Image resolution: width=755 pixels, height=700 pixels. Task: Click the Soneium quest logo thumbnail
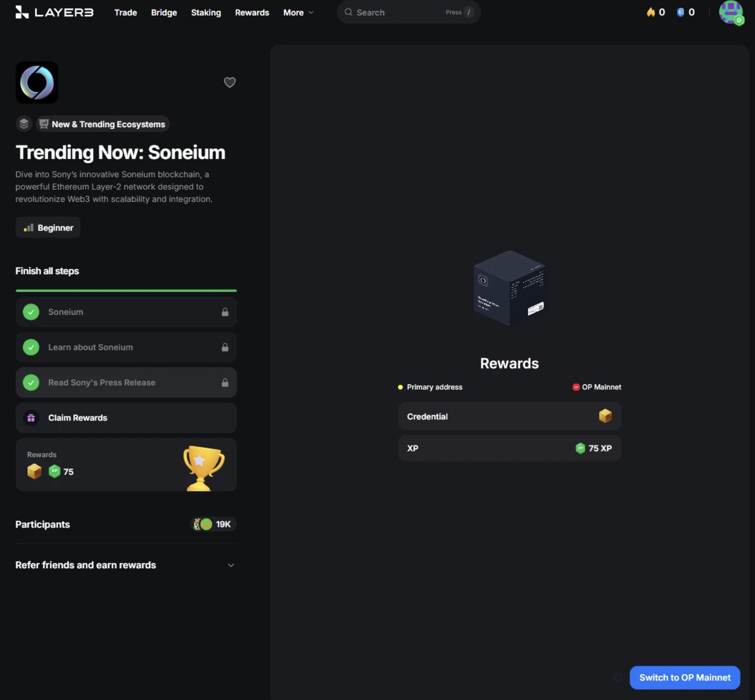[37, 82]
